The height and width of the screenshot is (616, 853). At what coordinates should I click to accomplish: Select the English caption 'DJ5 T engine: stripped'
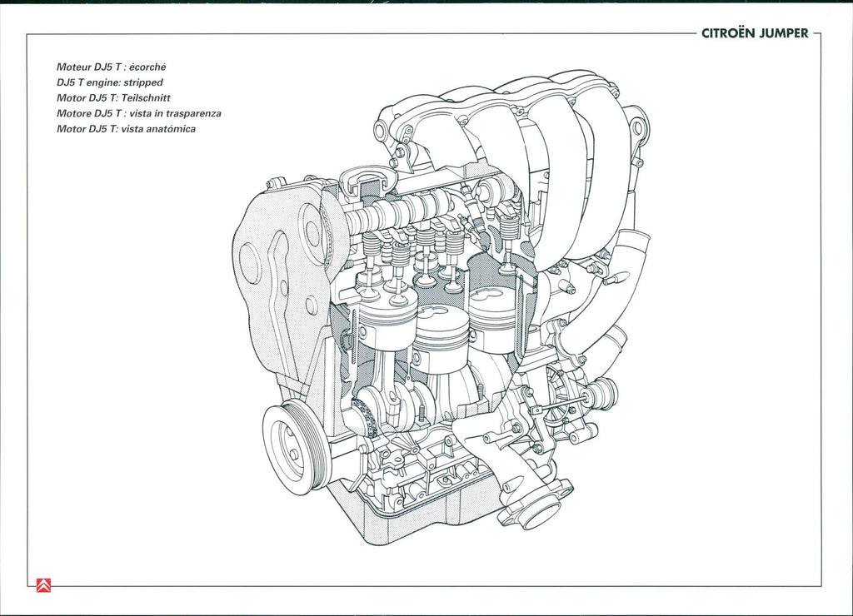(109, 82)
